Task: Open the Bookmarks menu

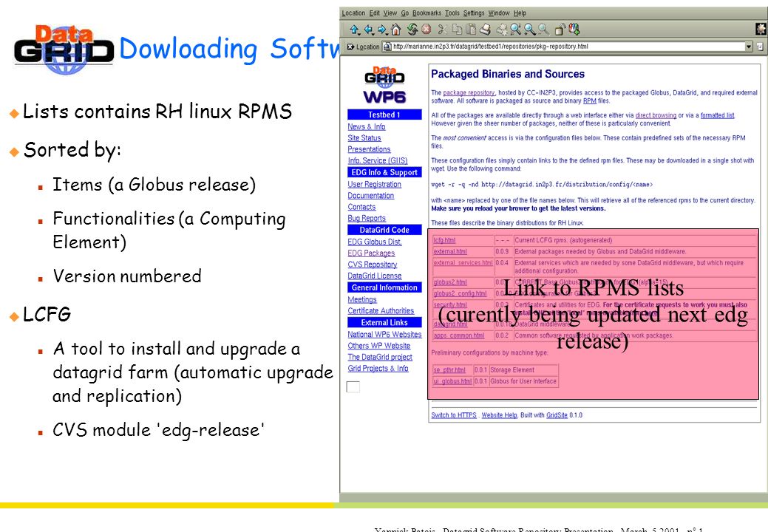Action: (x=427, y=13)
